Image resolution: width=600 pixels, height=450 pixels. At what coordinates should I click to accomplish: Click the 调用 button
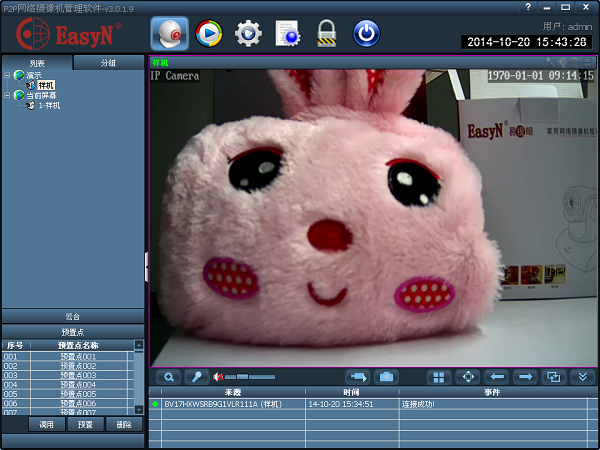(46, 425)
